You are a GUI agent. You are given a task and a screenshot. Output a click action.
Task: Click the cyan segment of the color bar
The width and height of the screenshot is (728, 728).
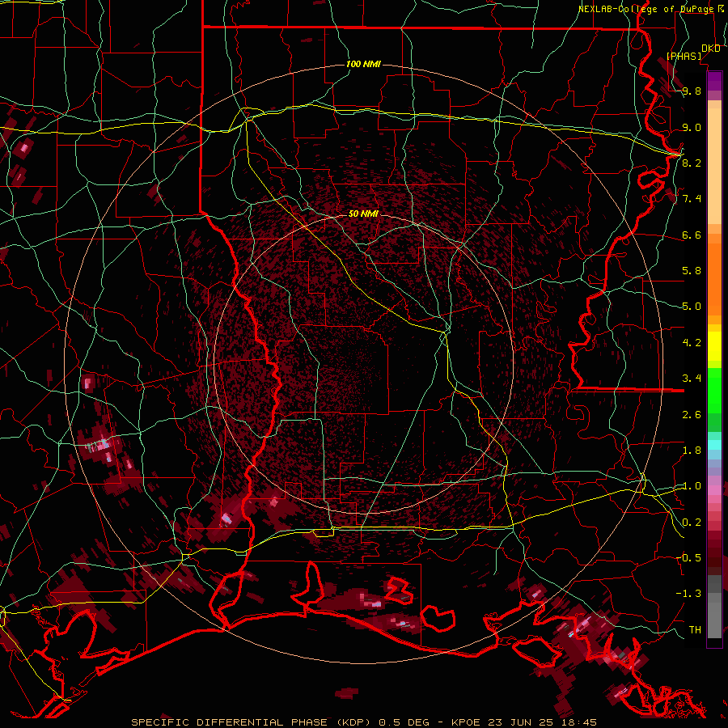coord(714,445)
